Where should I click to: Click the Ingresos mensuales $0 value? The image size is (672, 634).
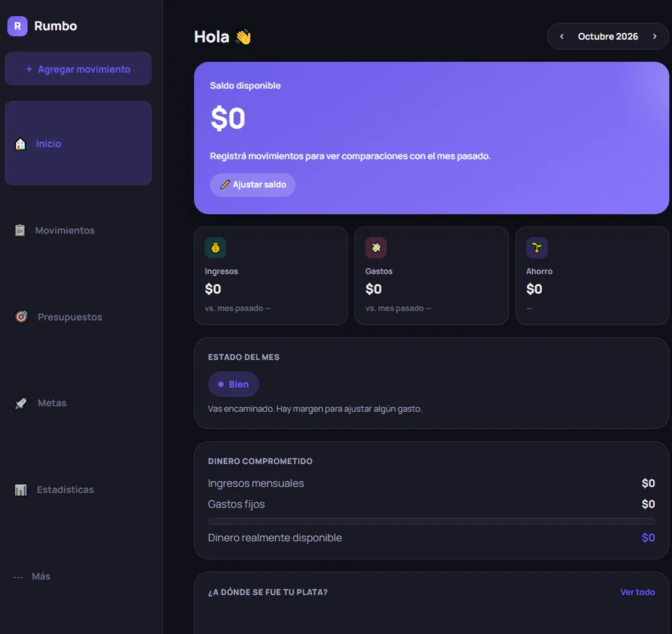[648, 483]
